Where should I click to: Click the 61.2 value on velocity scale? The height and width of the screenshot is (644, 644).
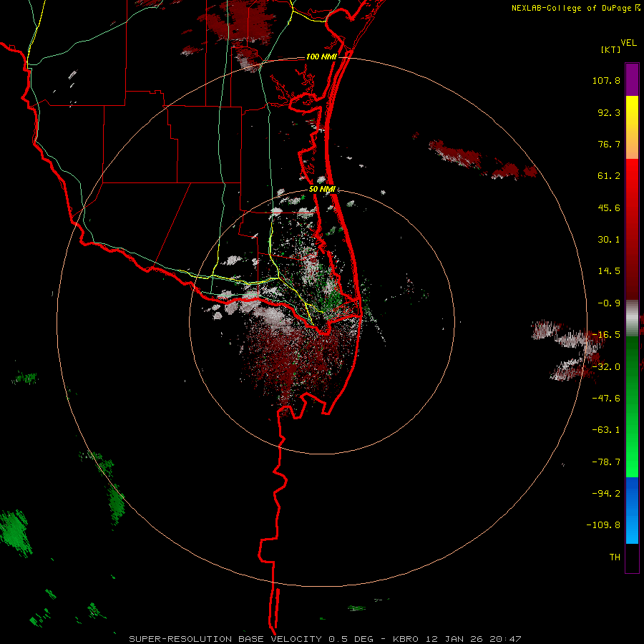609,176
